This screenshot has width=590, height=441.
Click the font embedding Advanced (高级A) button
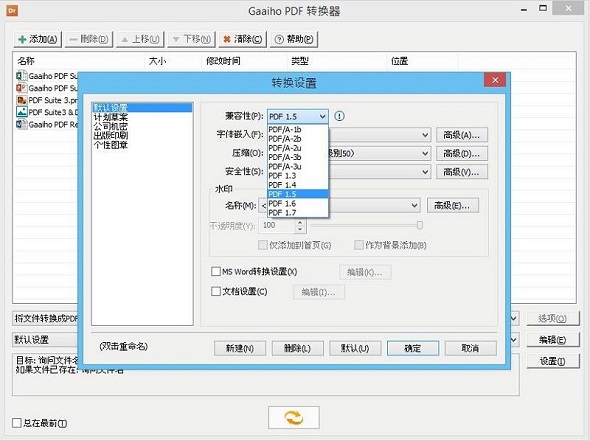[462, 135]
